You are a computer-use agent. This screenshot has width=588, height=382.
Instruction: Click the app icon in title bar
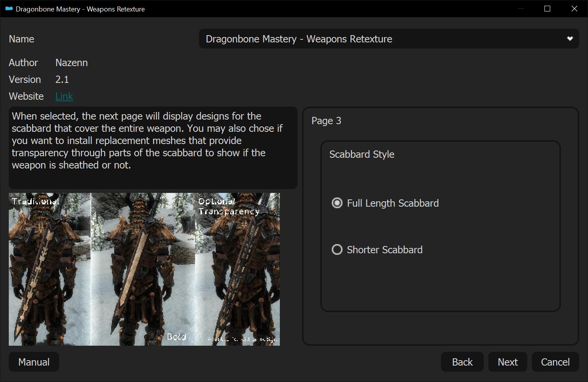coord(9,9)
